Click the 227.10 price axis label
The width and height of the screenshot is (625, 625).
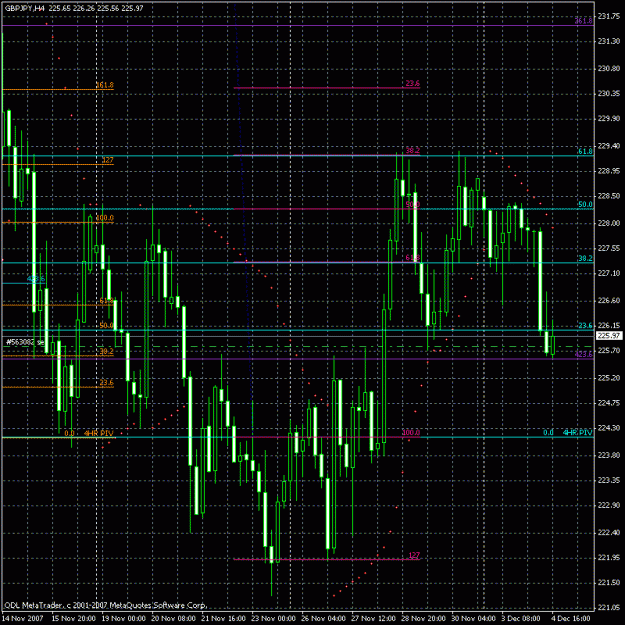tap(609, 273)
